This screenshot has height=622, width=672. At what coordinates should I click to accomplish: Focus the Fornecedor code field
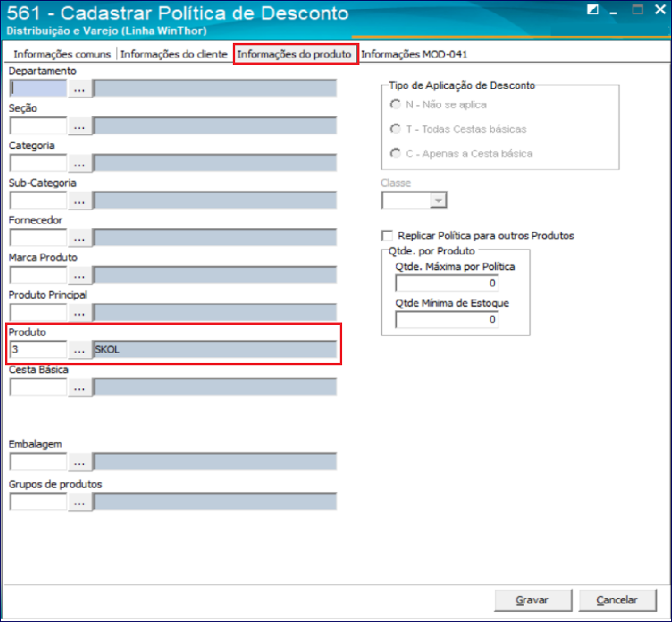pos(38,238)
